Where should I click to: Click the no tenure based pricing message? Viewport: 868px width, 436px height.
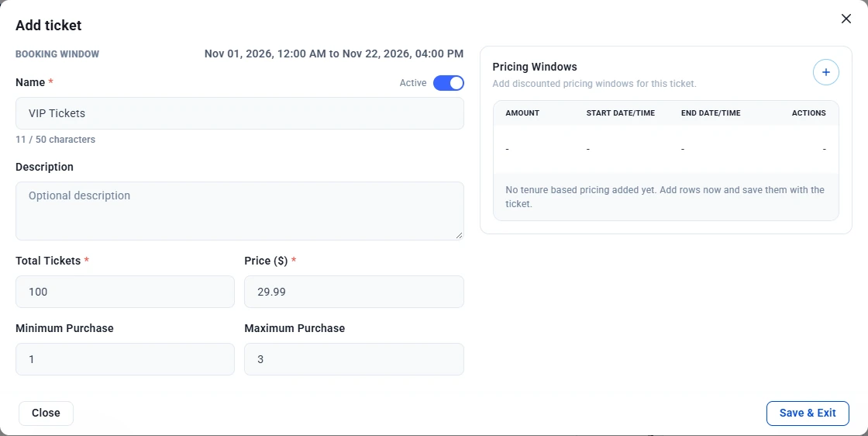665,197
